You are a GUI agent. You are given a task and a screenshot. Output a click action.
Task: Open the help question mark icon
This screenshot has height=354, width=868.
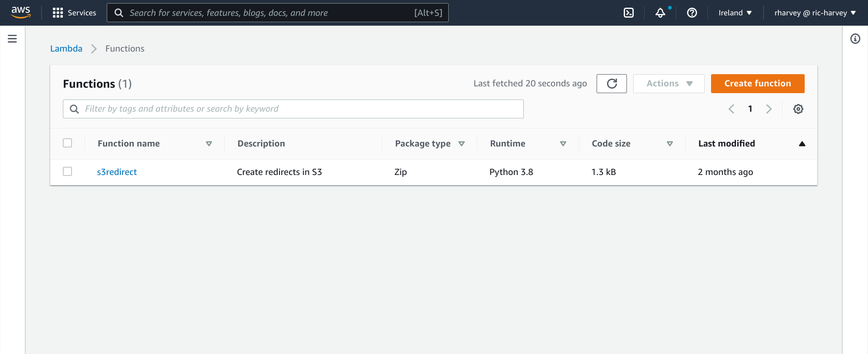692,13
